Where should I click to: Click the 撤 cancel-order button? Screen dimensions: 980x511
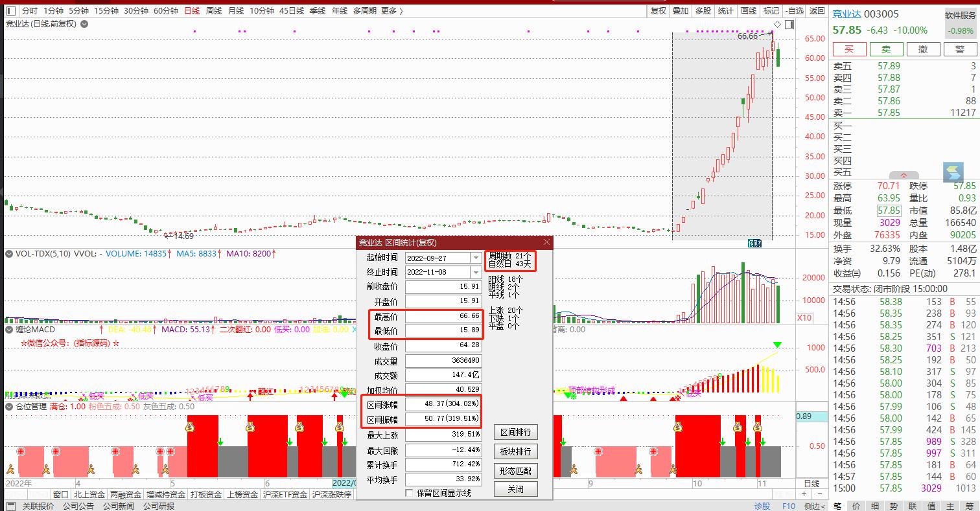[923, 49]
